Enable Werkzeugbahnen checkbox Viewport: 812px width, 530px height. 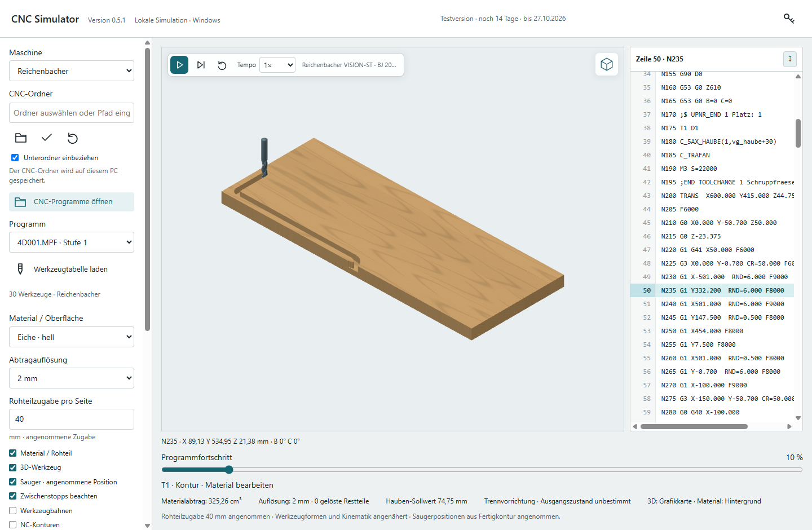coord(13,510)
